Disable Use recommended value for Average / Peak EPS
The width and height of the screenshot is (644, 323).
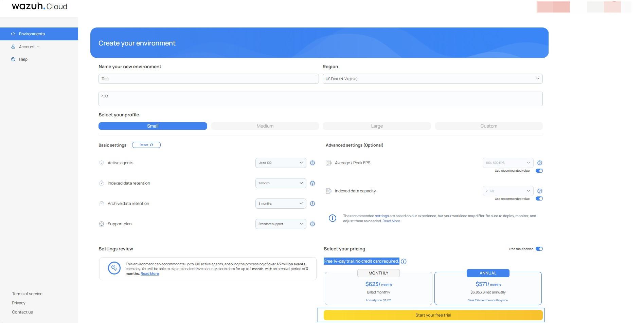[539, 171]
